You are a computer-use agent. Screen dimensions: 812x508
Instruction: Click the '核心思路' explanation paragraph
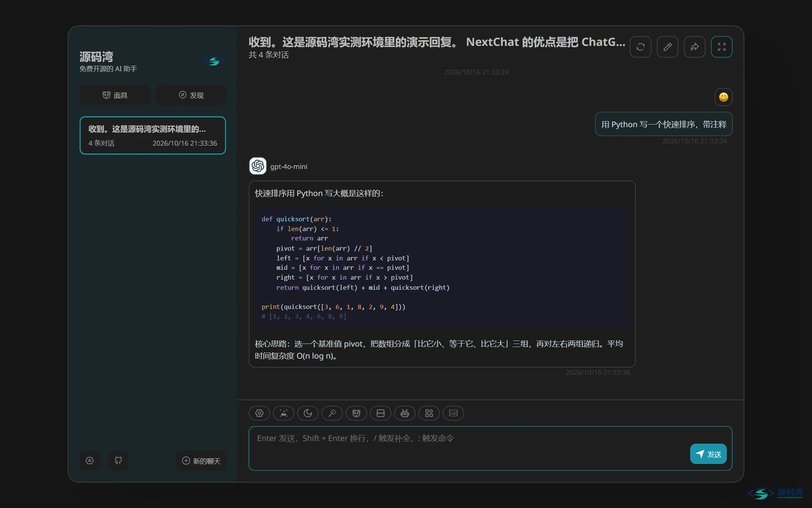(x=439, y=350)
